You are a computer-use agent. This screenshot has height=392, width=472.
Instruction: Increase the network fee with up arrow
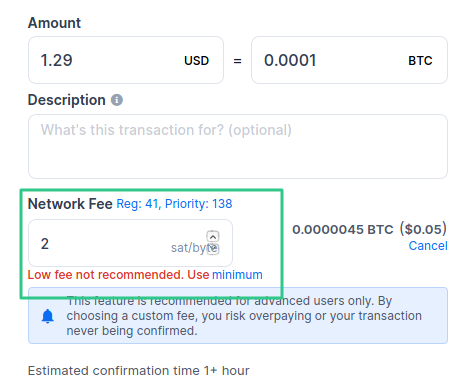213,236
